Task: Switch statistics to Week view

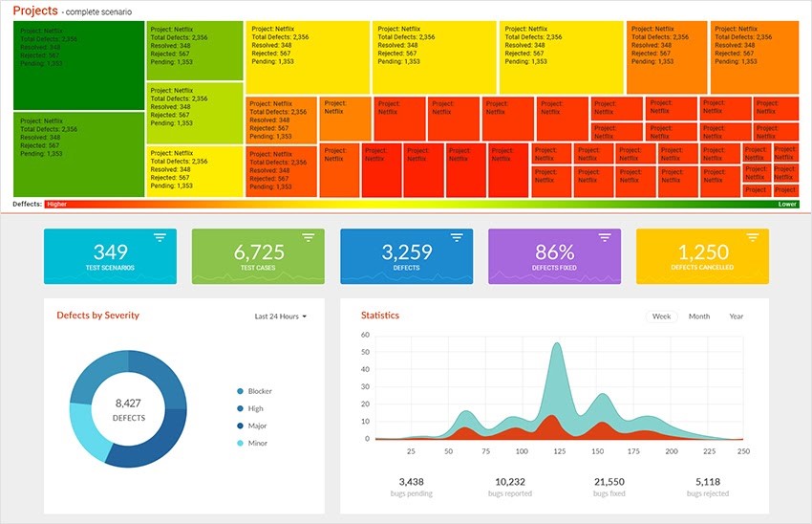Action: 661,317
